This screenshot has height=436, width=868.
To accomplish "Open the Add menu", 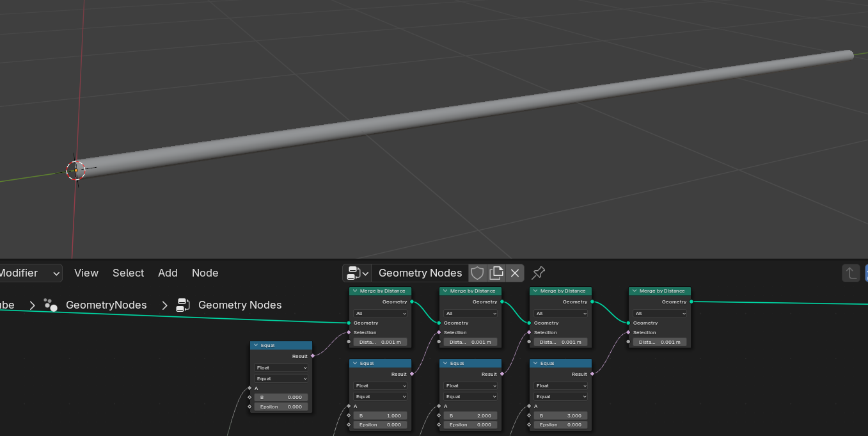I will pyautogui.click(x=168, y=273).
